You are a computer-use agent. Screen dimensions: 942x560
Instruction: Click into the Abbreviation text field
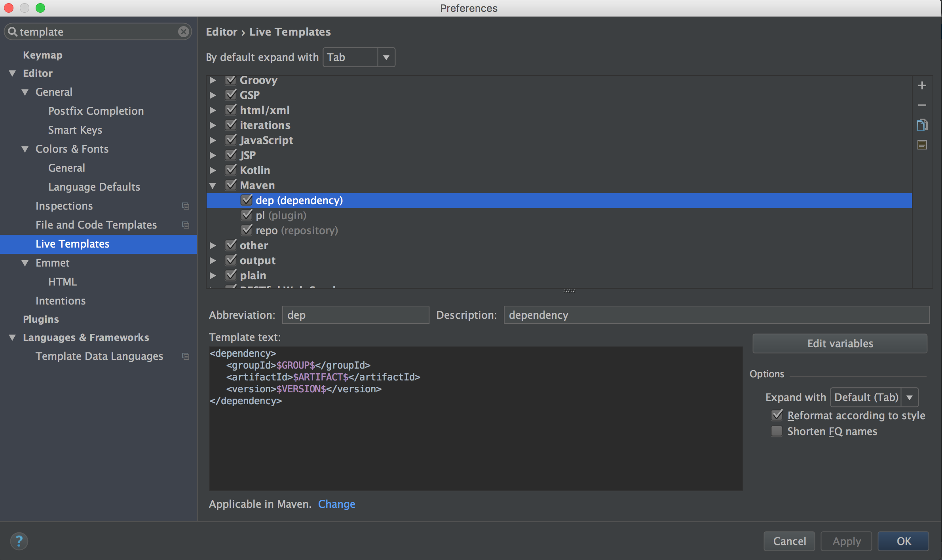[x=355, y=315]
